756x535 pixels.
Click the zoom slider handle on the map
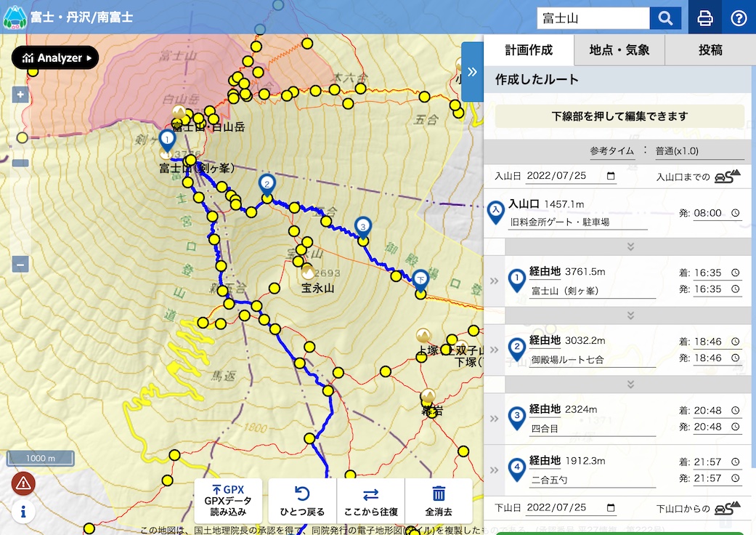20,163
